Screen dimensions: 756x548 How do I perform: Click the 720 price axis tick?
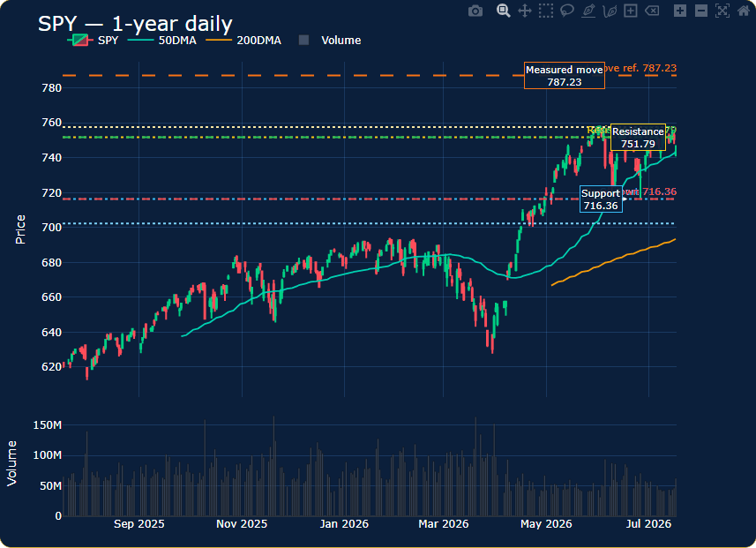[51, 193]
